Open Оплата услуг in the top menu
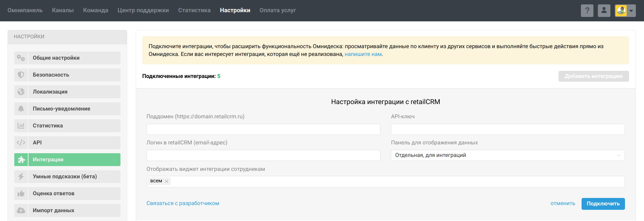644x221 pixels. pos(278,11)
